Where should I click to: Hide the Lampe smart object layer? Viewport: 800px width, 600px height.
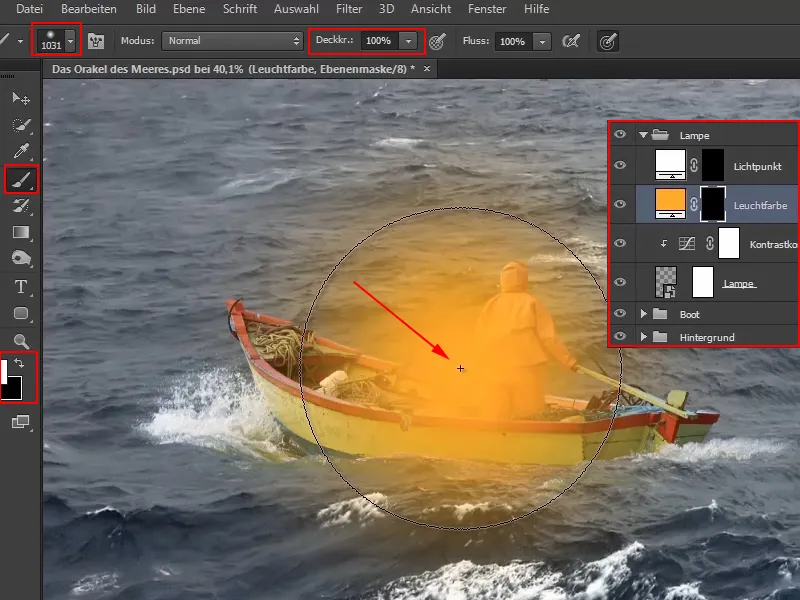click(620, 282)
